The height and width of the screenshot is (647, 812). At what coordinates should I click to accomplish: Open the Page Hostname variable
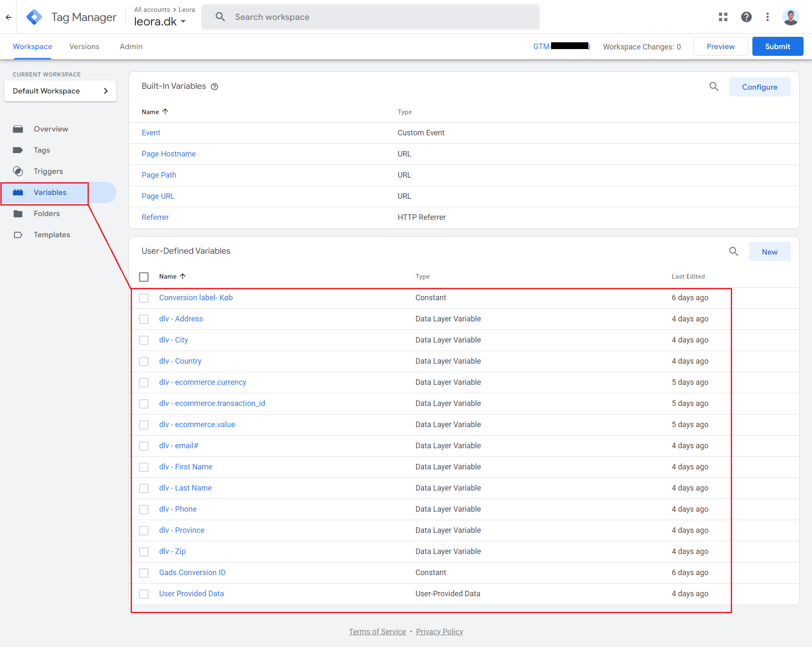(x=168, y=154)
